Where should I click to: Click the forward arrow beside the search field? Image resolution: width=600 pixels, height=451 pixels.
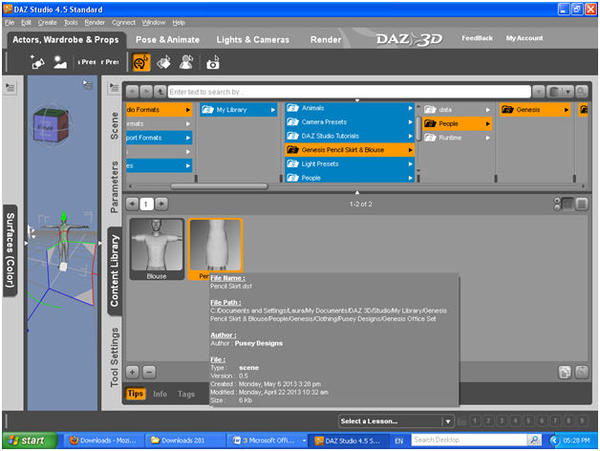pos(146,92)
